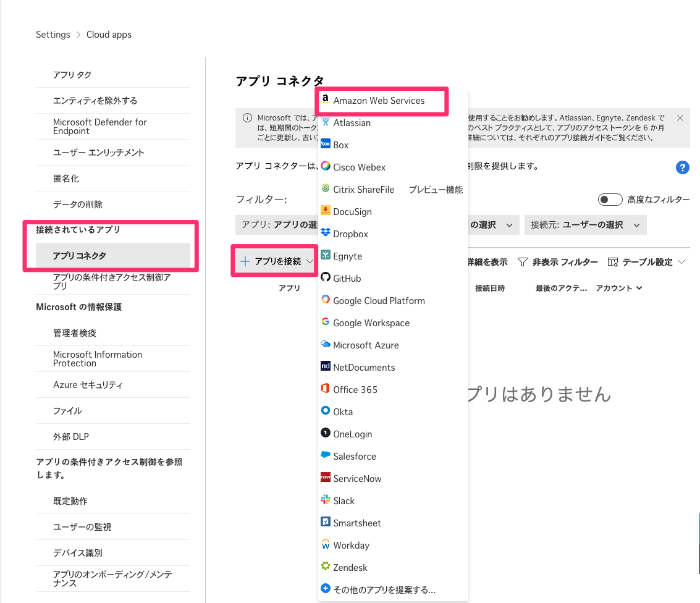The height and width of the screenshot is (603, 700).
Task: Dismiss the info banner with the X
Action: 680,118
